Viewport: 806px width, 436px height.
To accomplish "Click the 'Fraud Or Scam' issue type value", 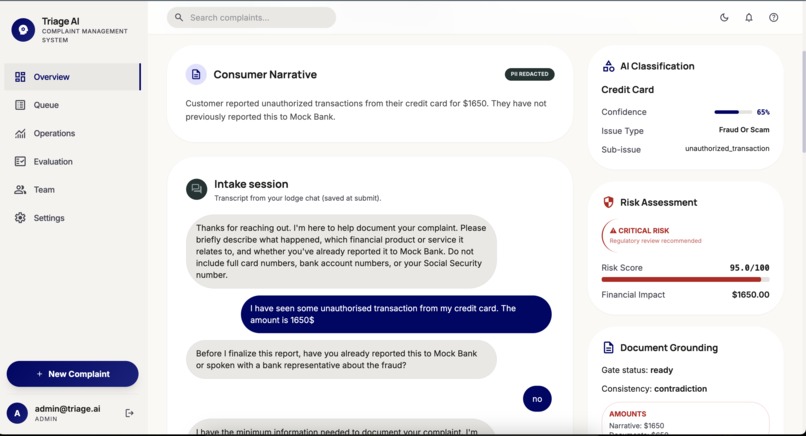I will click(x=744, y=130).
